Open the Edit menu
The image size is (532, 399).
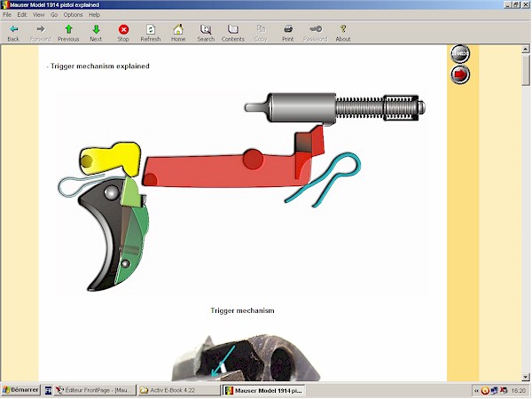coord(22,14)
